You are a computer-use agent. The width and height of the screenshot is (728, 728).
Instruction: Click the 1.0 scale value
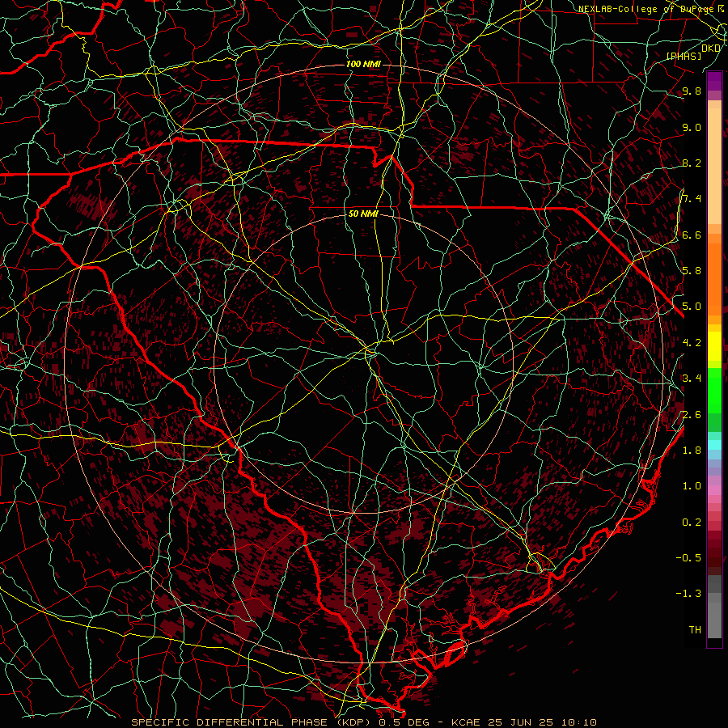tap(692, 486)
